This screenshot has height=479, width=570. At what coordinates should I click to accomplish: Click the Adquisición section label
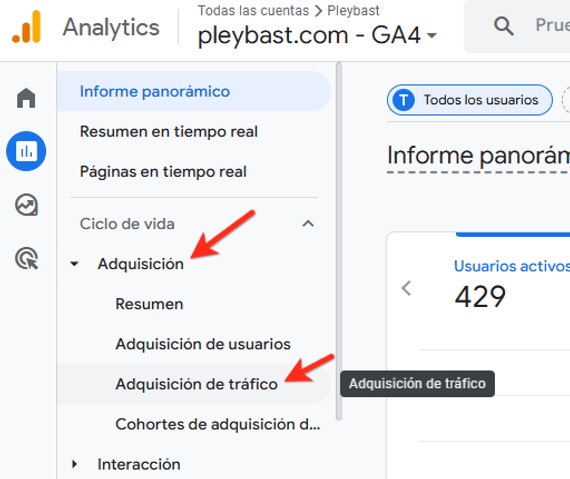coord(141,264)
